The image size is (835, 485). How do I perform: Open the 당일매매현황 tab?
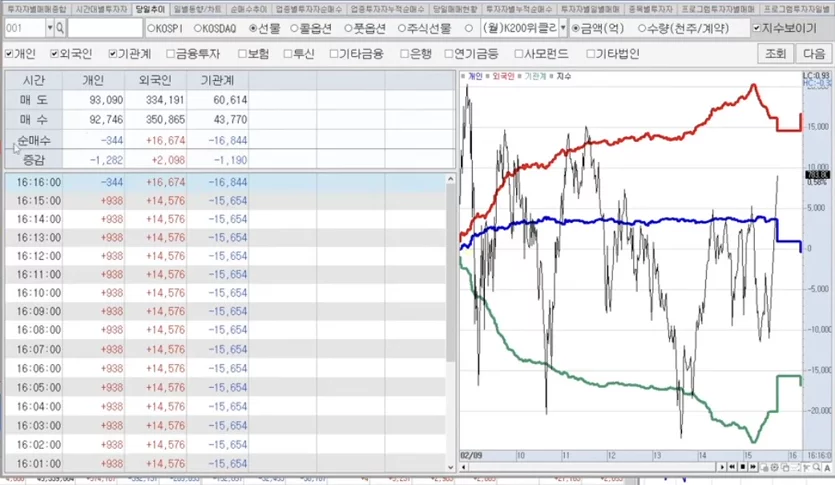click(455, 9)
